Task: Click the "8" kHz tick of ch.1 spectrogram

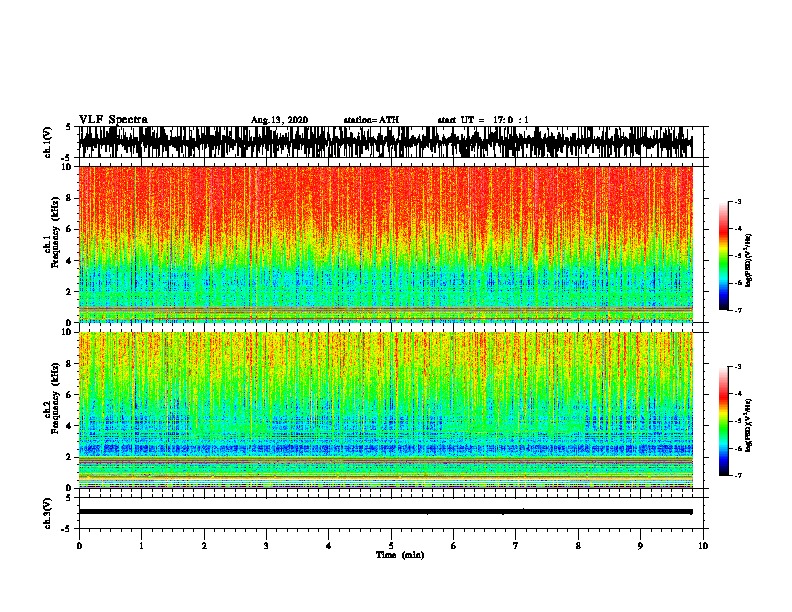Action: point(70,198)
